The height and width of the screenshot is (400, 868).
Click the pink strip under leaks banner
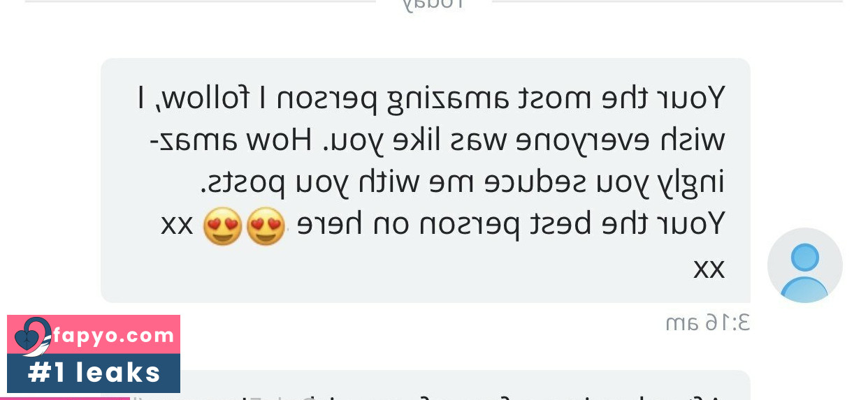(68, 398)
